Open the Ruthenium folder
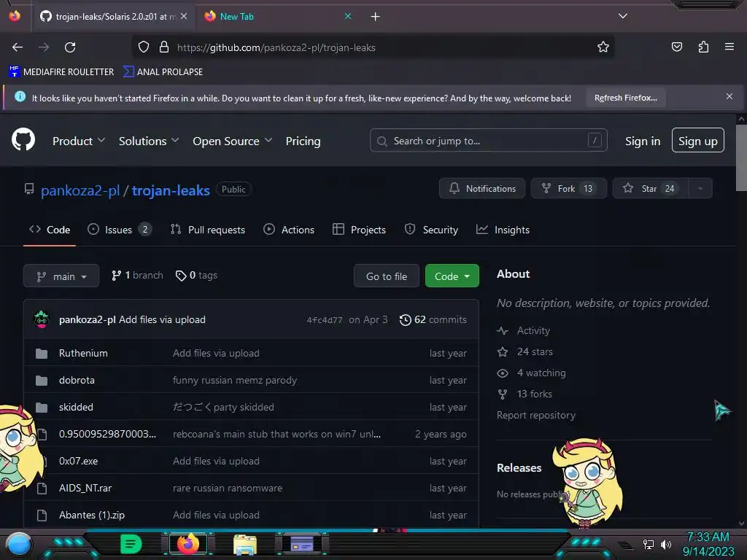This screenshot has width=747, height=560. (x=83, y=353)
